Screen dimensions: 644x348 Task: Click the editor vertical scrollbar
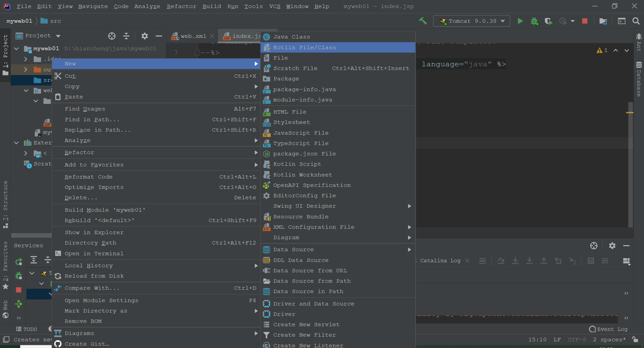click(630, 167)
